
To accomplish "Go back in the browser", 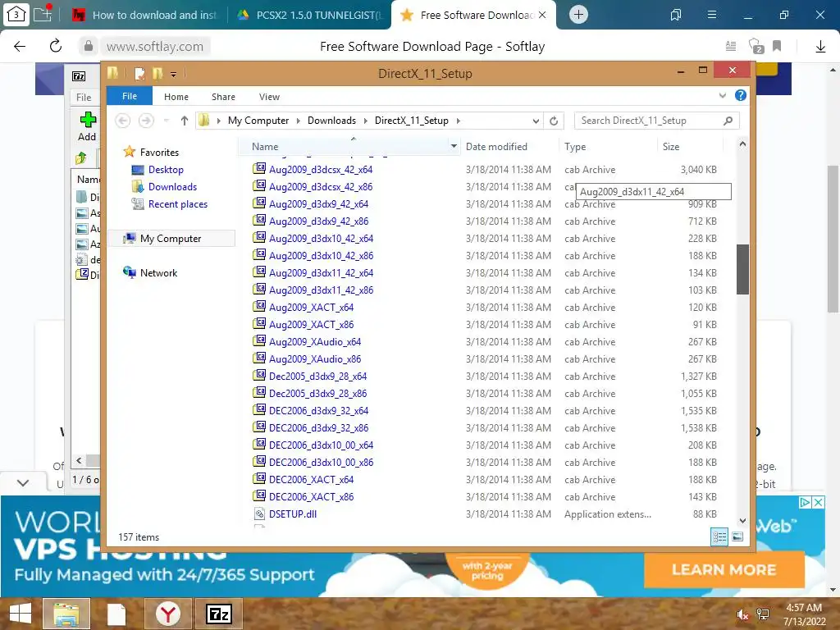I will 20,46.
